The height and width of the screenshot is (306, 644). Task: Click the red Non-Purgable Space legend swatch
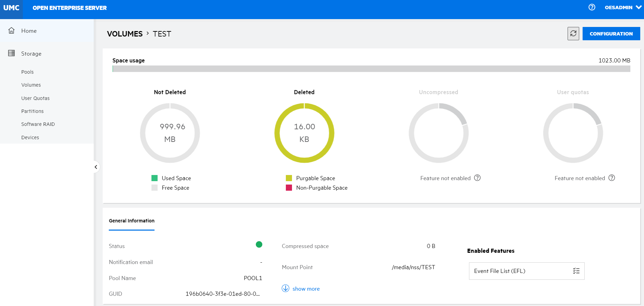(x=289, y=188)
